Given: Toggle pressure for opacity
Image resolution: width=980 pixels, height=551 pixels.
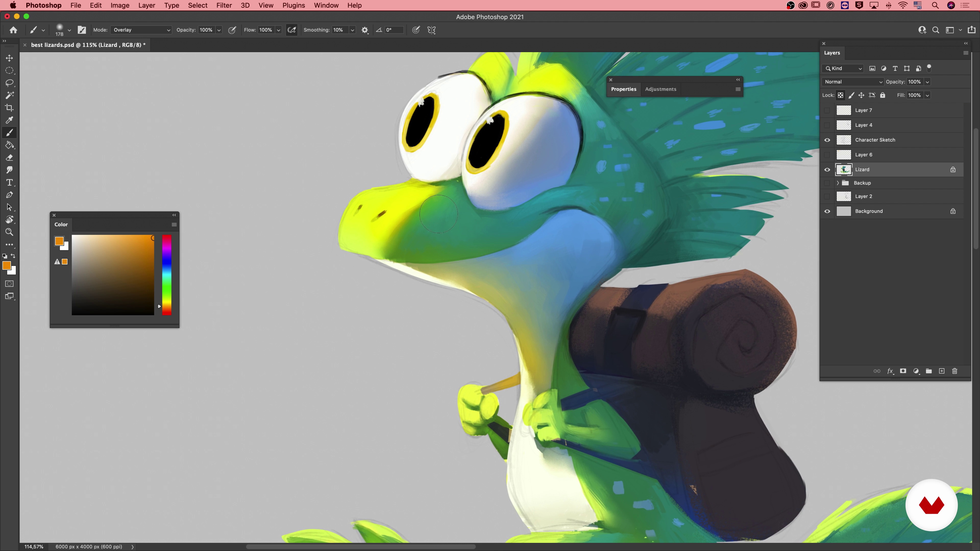Looking at the screenshot, I should coord(232,30).
